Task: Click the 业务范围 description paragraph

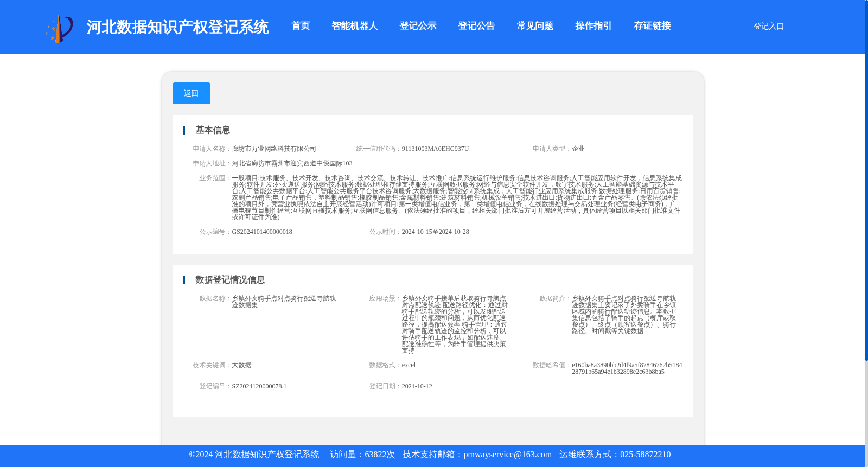Action: [457, 197]
